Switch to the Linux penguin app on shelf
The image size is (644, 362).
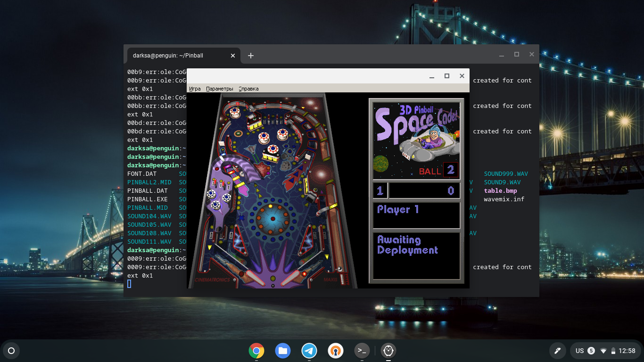pyautogui.click(x=388, y=351)
